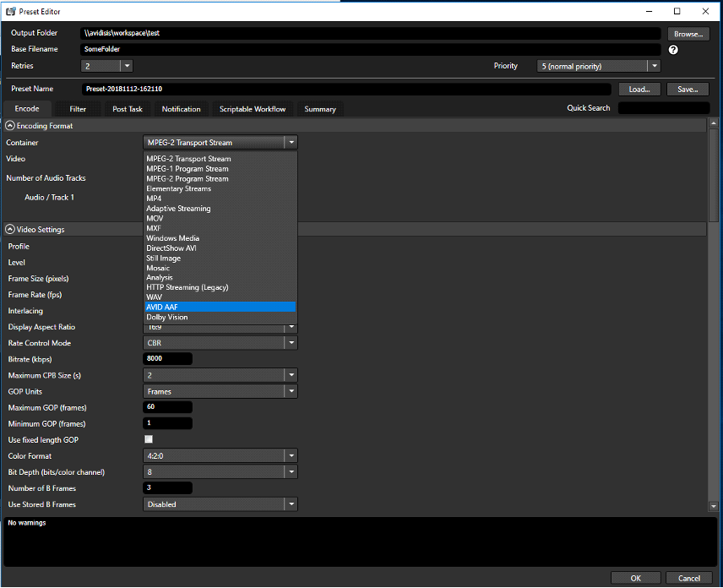Switch to the Scriptable Workflow tab
This screenshot has height=588, width=723.
click(253, 109)
